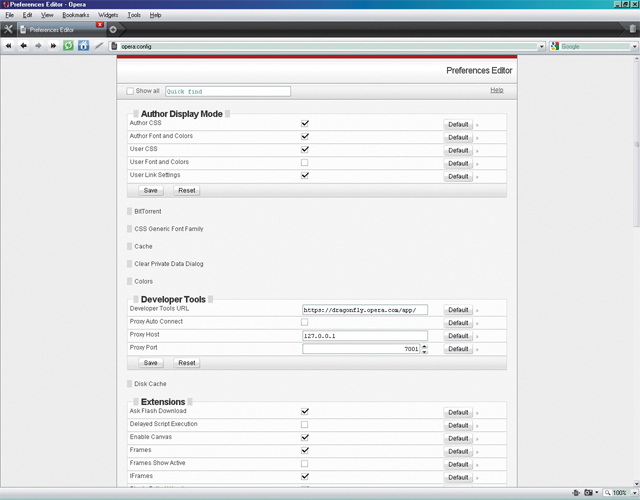Open the Edit menu

click(x=27, y=15)
